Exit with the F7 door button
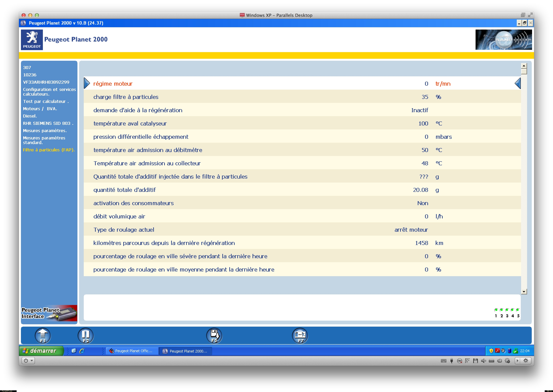The height and width of the screenshot is (392, 553). click(300, 336)
